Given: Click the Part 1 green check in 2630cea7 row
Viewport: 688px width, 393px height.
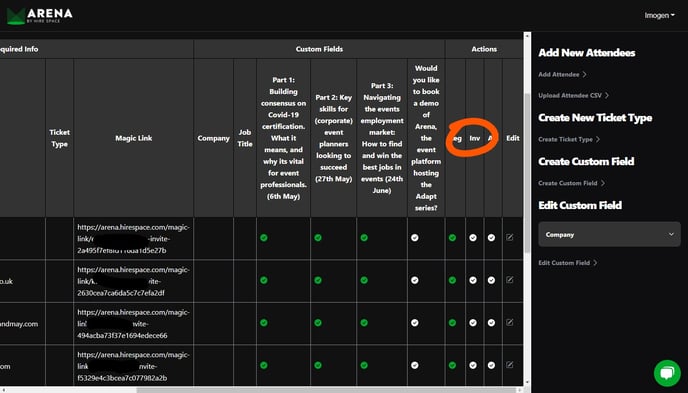Looking at the screenshot, I should tap(264, 280).
